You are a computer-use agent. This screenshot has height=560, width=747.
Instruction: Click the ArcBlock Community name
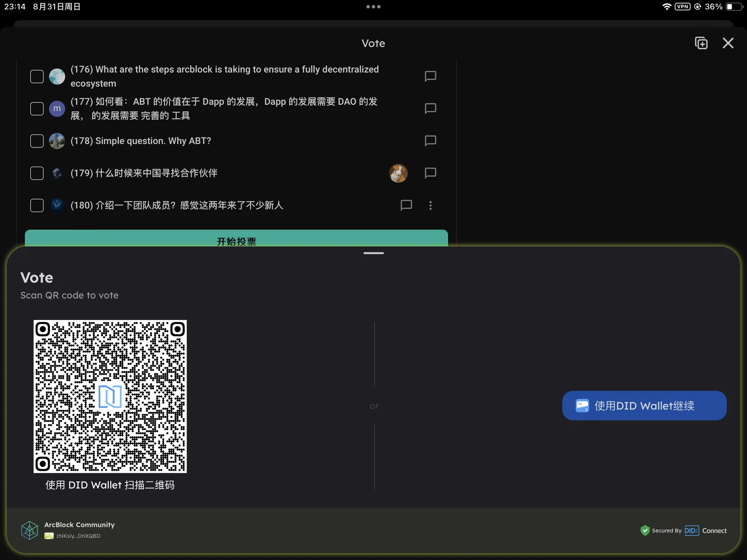click(79, 525)
